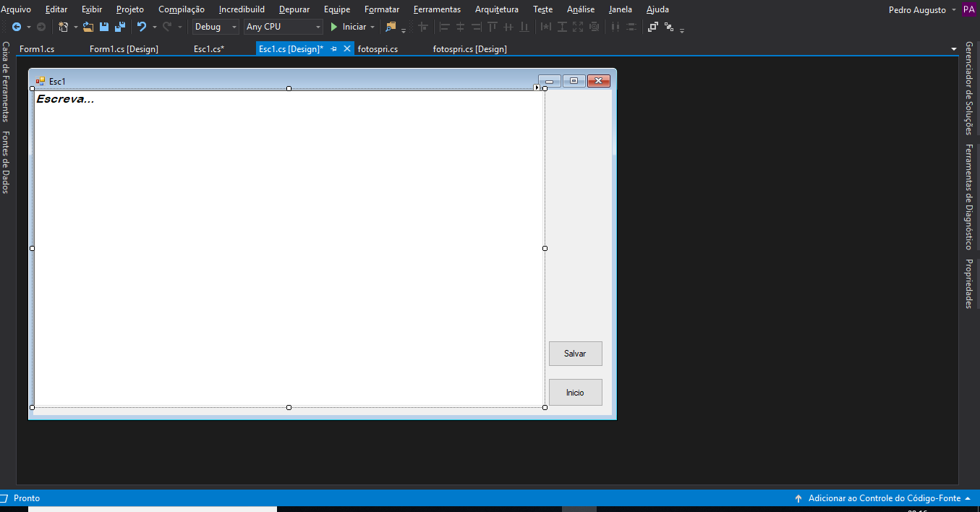Open the Depurar menu
Image resolution: width=980 pixels, height=512 pixels.
[294, 9]
